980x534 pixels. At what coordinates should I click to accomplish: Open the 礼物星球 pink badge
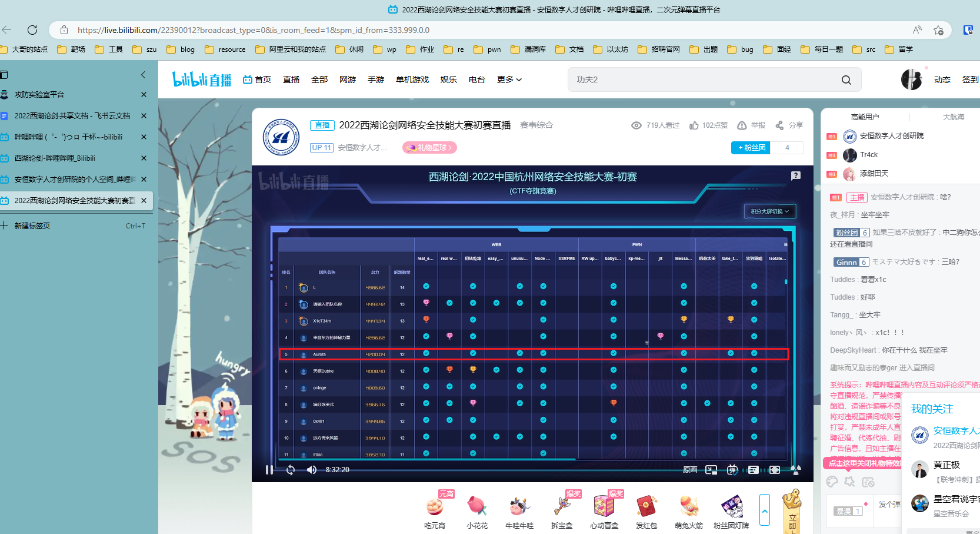[x=429, y=148]
